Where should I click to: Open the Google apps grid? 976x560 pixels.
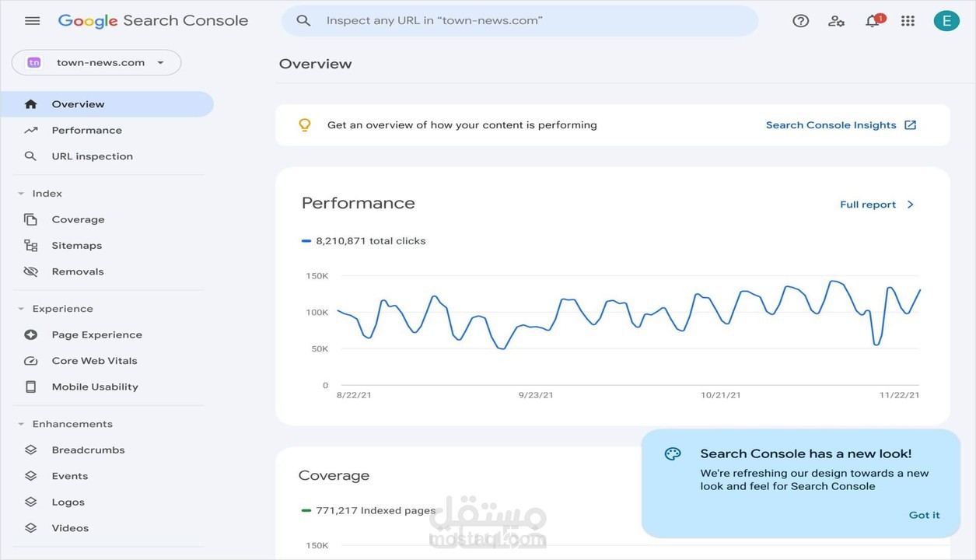coord(908,21)
